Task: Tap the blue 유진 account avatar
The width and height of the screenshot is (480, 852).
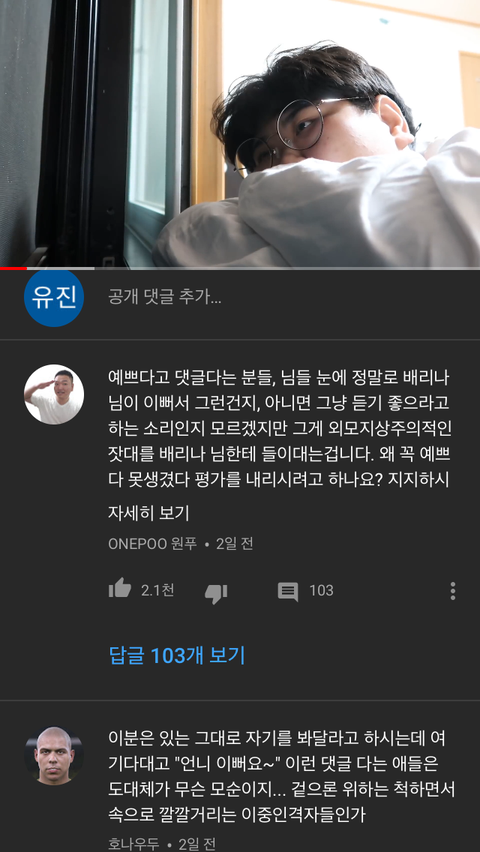Action: click(54, 297)
